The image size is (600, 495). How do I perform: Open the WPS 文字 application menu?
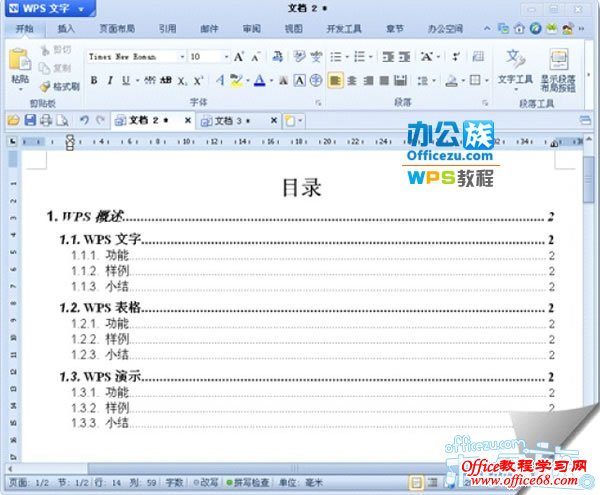[x=50, y=8]
